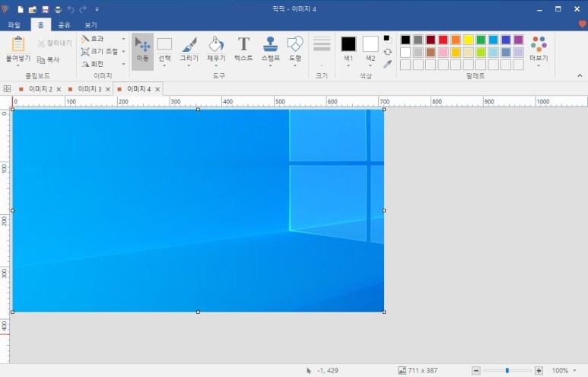Select the 선택 selection tool
The height and width of the screenshot is (377, 588).
pyautogui.click(x=164, y=47)
